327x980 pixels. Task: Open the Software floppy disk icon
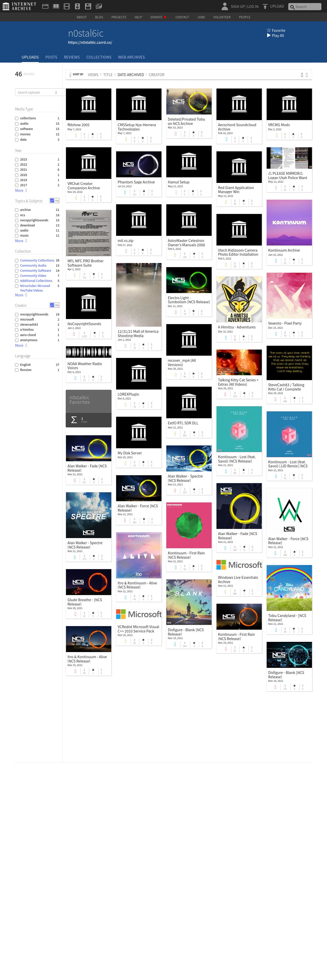tap(88, 6)
